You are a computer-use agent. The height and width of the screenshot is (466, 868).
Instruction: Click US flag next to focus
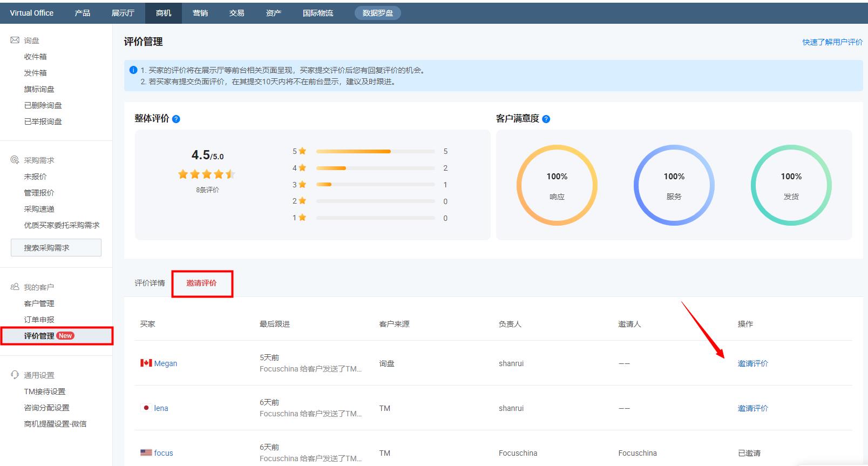pos(146,453)
